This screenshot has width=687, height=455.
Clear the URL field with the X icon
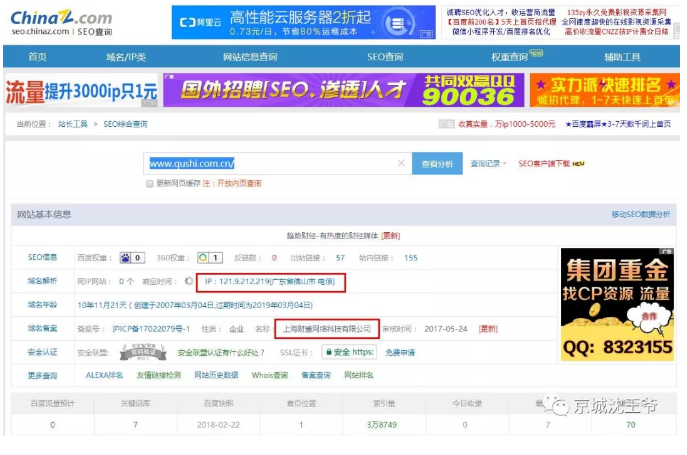[x=401, y=163]
